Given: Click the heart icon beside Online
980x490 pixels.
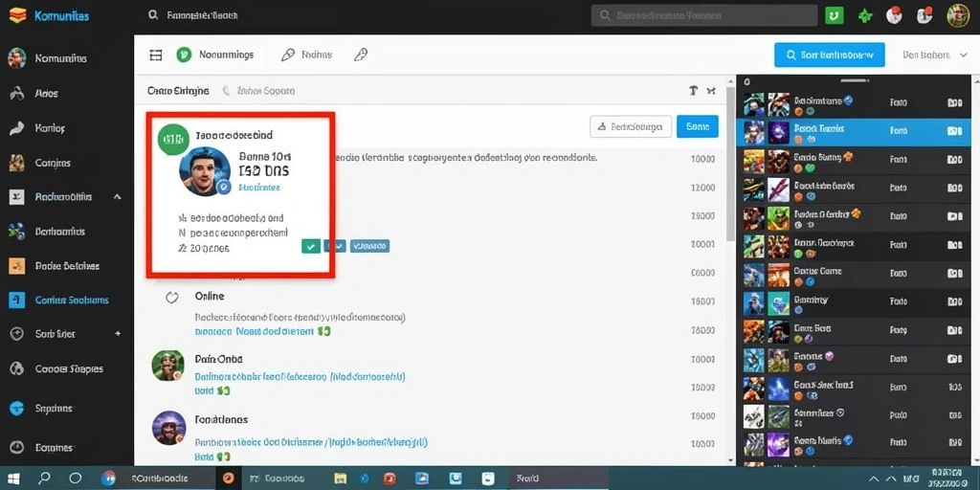Looking at the screenshot, I should [x=172, y=297].
